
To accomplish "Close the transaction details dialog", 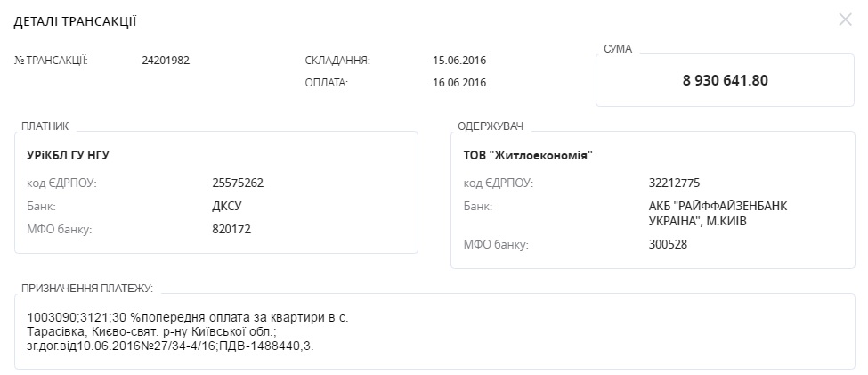I will click(x=845, y=20).
